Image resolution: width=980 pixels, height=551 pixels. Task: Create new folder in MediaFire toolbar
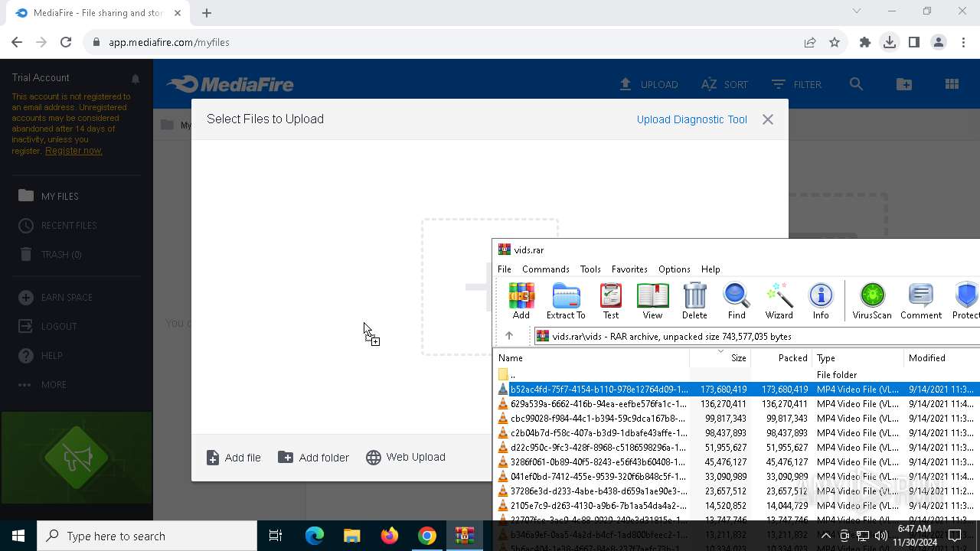[x=904, y=84]
